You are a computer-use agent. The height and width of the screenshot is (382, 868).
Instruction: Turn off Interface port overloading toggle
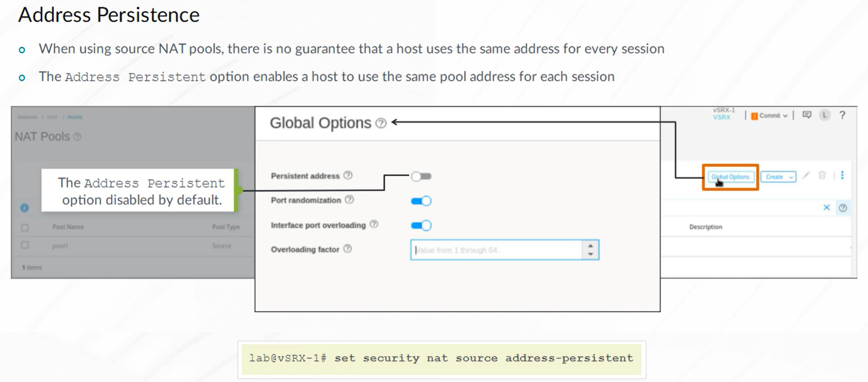pyautogui.click(x=421, y=225)
